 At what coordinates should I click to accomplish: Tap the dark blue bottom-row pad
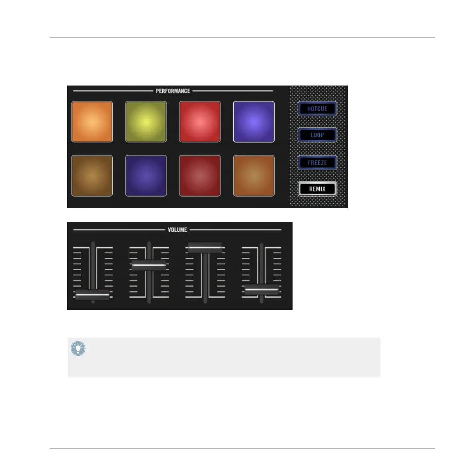coord(146,176)
